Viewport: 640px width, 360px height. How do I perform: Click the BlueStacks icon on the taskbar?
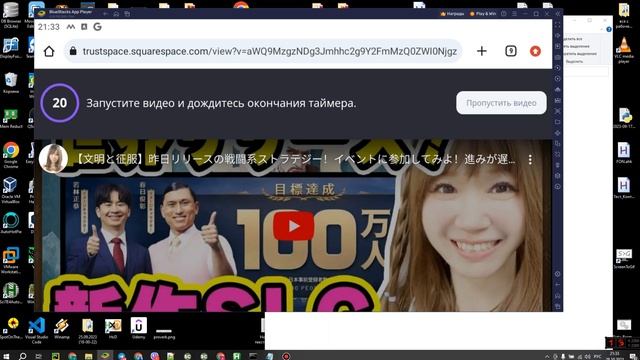pyautogui.click(x=105, y=356)
